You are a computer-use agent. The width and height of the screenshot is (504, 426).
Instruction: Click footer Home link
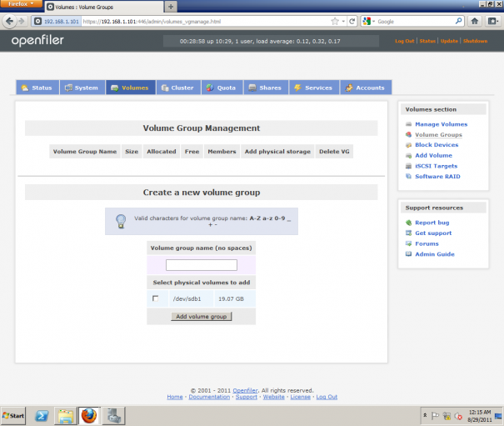click(175, 397)
